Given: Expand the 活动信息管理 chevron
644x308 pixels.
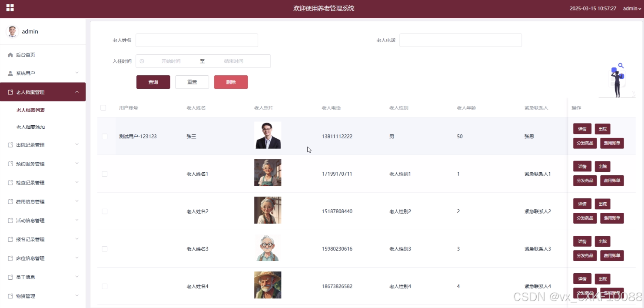Looking at the screenshot, I should pos(77,220).
